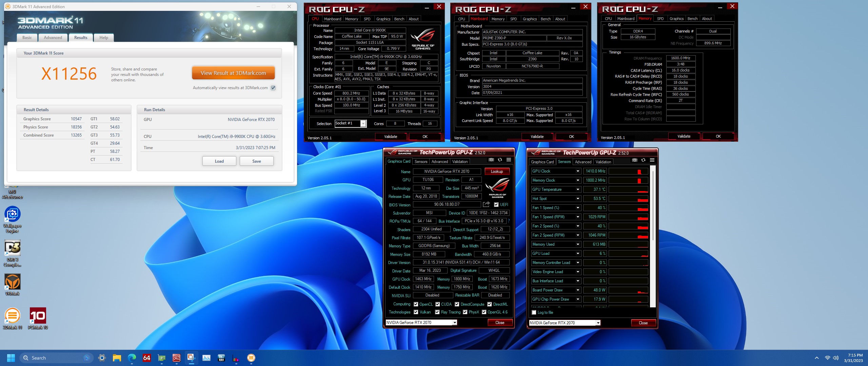The height and width of the screenshot is (366, 868).
Task: Click the screenshot camera icon in left GPU-Z window
Action: [491, 160]
